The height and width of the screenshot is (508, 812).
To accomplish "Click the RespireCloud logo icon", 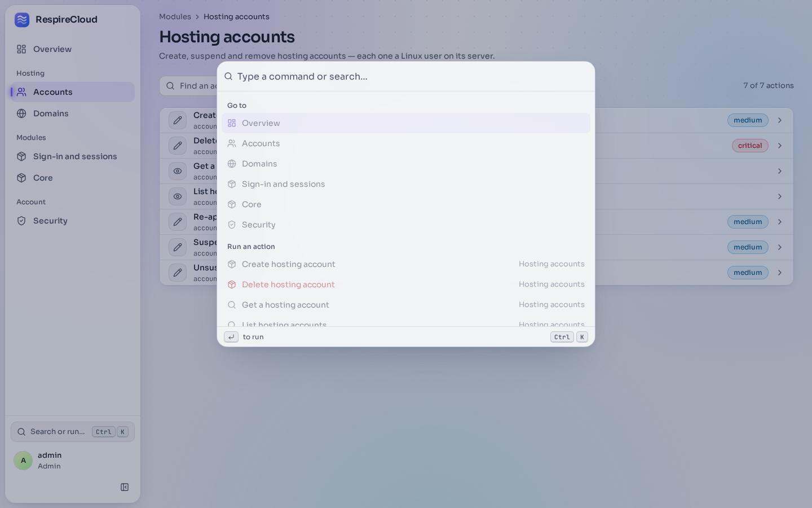I will pos(22,20).
